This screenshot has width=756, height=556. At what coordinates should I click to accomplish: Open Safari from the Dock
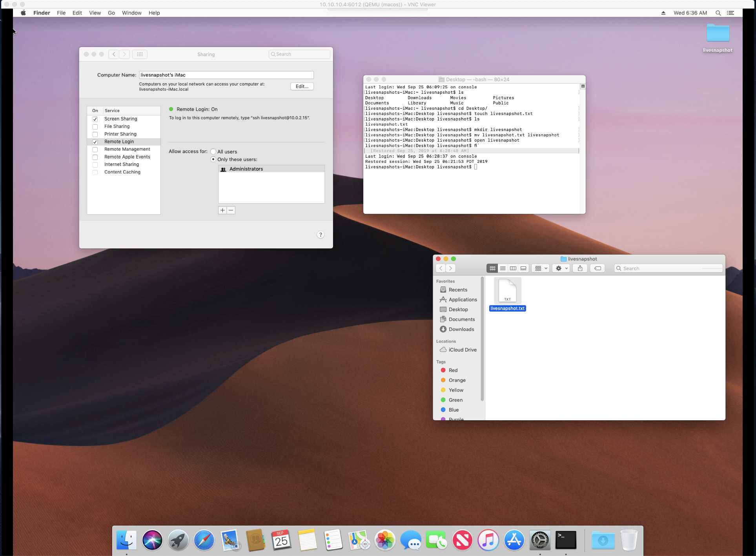click(x=204, y=540)
